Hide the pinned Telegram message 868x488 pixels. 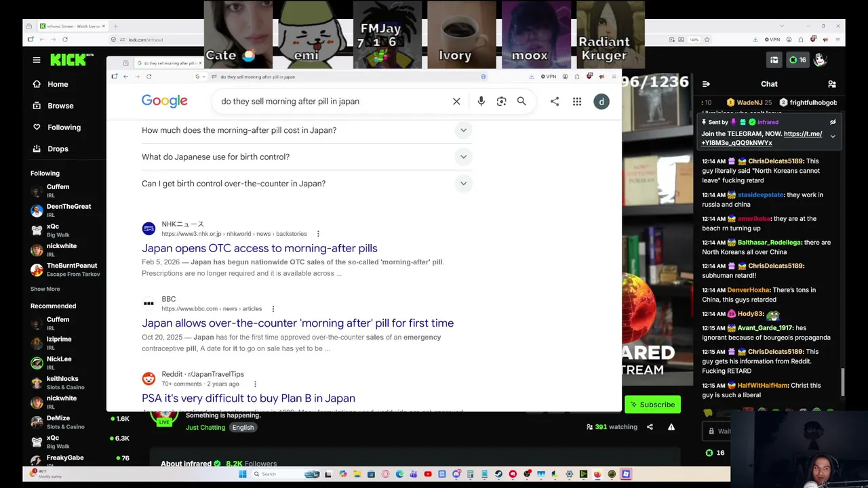click(833, 123)
